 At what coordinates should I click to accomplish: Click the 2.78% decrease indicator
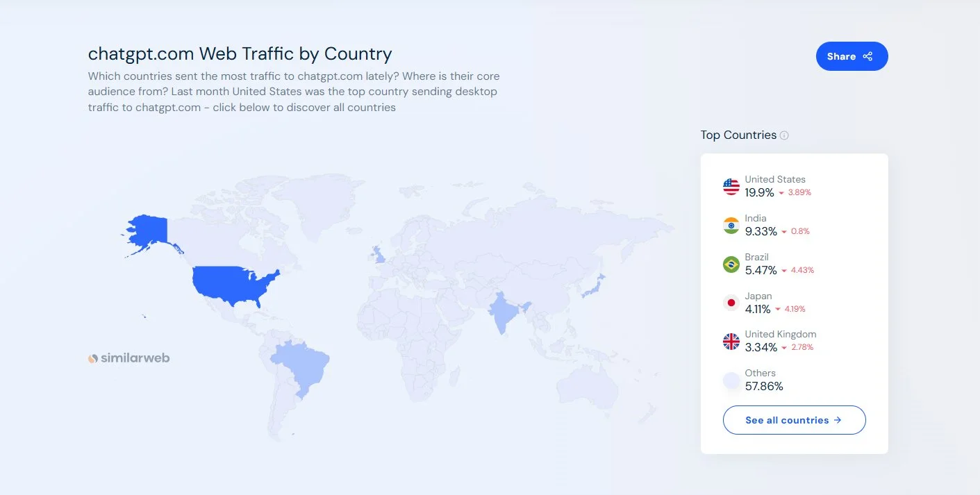(797, 347)
